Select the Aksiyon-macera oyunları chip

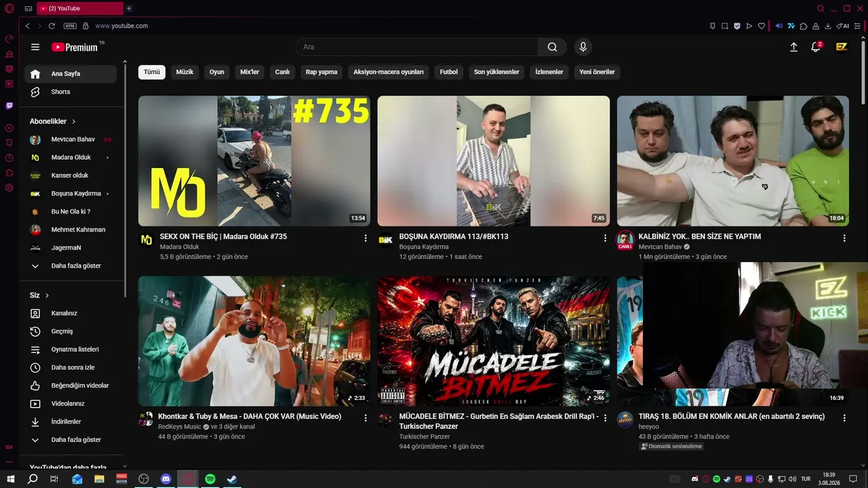click(x=389, y=72)
